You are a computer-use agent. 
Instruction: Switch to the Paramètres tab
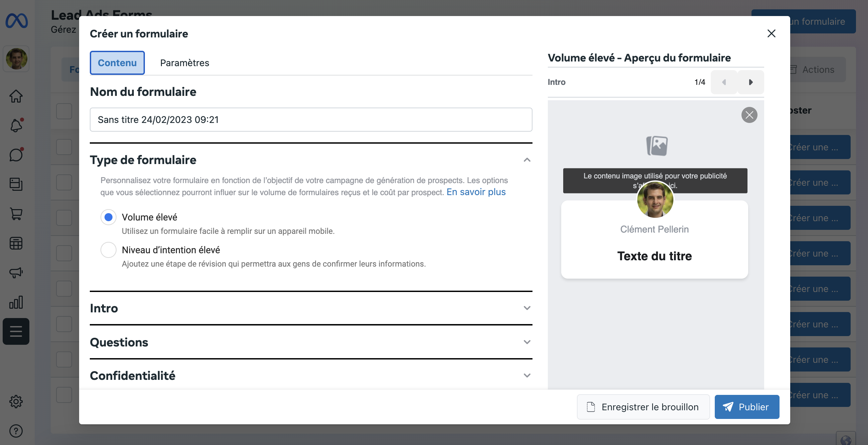pyautogui.click(x=184, y=63)
